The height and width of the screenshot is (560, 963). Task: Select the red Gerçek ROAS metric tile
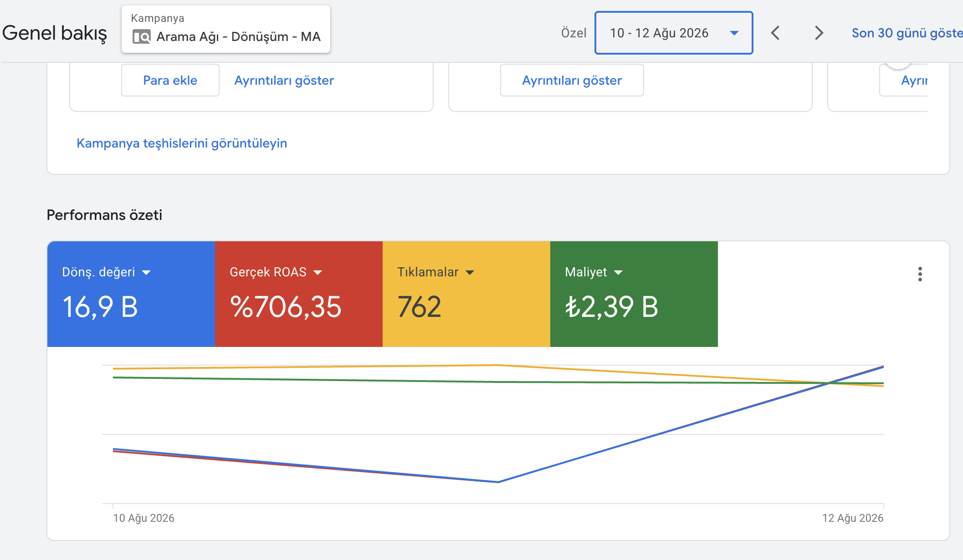(x=299, y=294)
